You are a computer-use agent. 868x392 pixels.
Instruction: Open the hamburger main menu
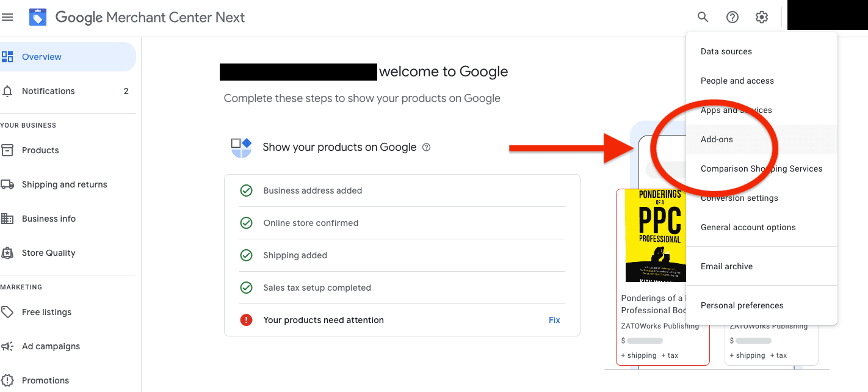(x=7, y=17)
